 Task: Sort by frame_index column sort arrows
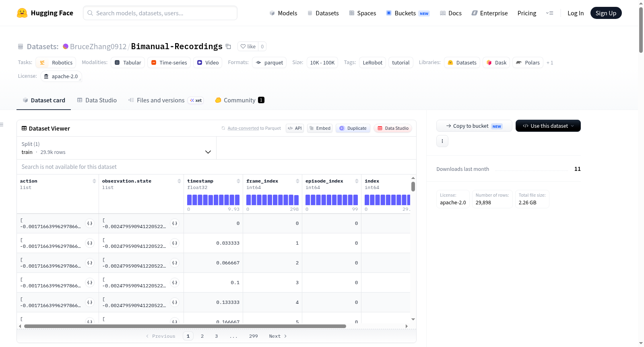pos(297,181)
